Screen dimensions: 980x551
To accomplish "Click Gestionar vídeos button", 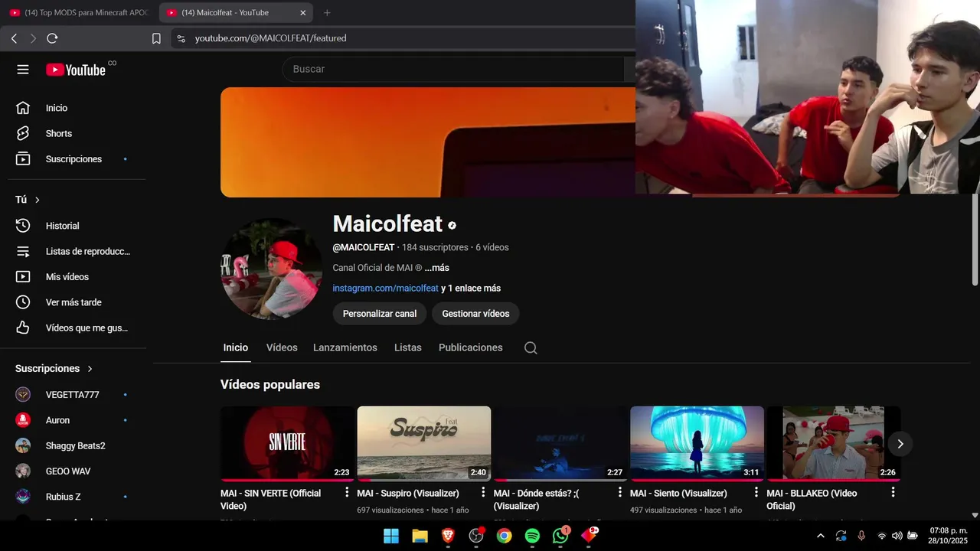I will (475, 314).
